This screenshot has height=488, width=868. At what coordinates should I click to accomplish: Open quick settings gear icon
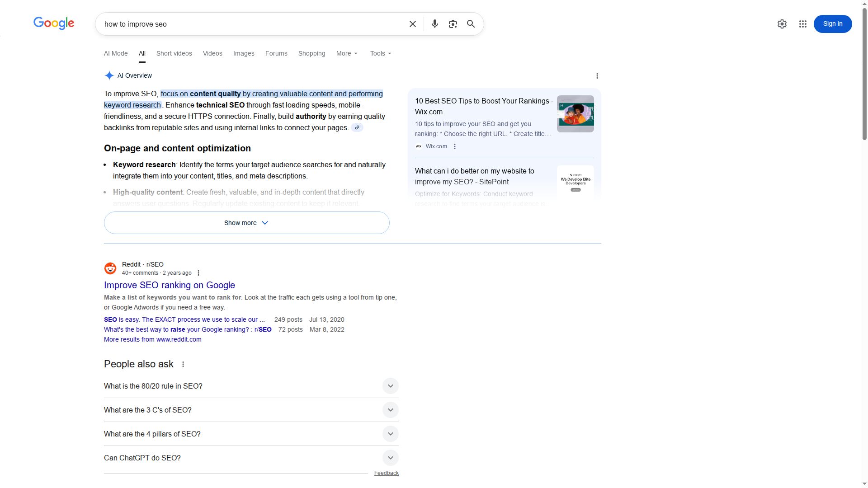pos(782,24)
